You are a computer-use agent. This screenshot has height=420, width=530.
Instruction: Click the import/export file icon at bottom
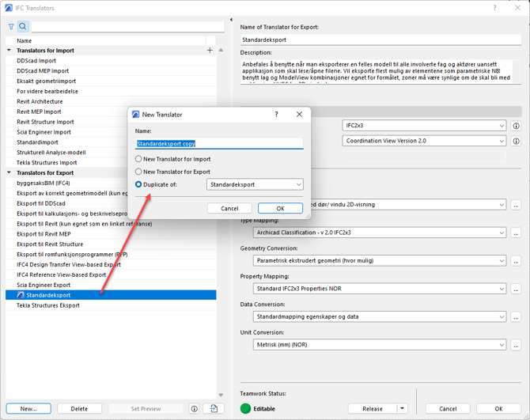214,409
